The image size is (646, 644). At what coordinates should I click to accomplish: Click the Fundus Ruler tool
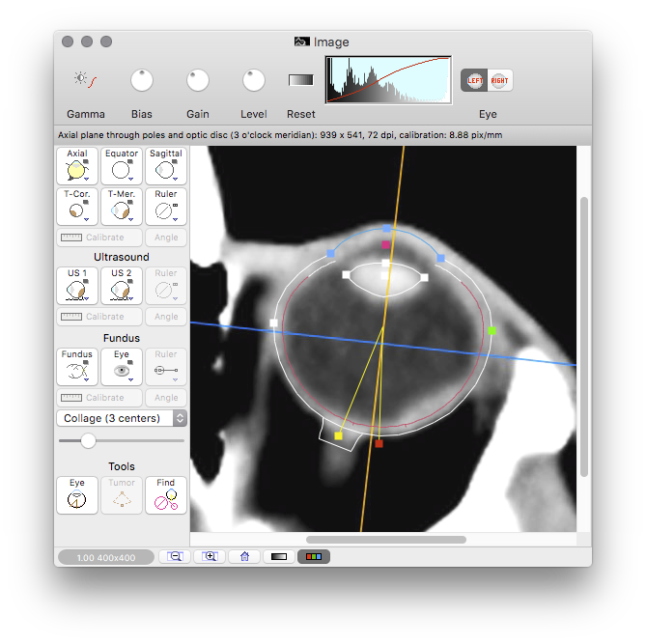tap(166, 366)
